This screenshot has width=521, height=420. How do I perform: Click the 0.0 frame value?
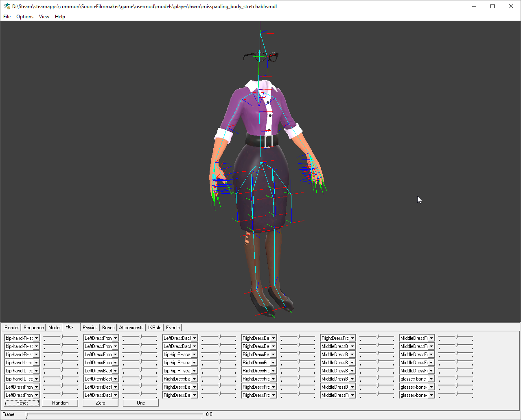click(209, 415)
